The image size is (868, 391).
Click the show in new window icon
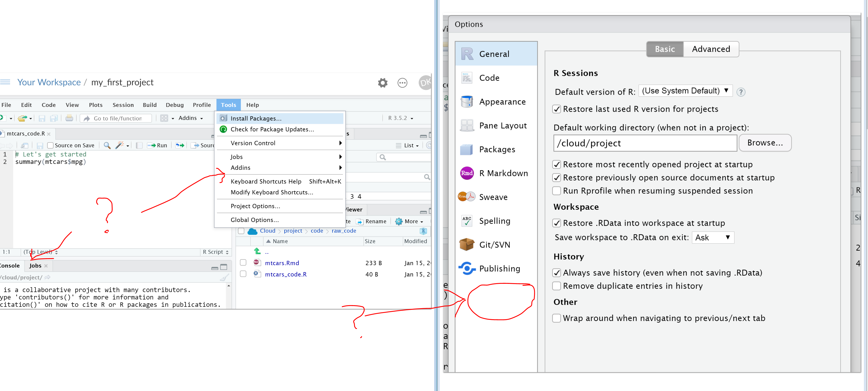(x=25, y=145)
